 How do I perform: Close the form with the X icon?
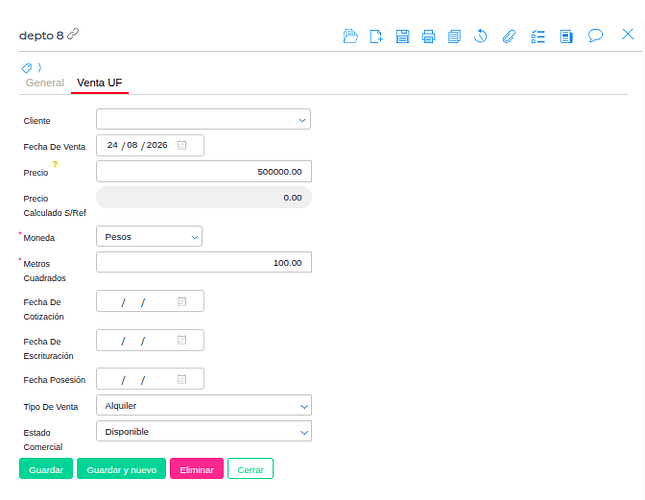[628, 34]
